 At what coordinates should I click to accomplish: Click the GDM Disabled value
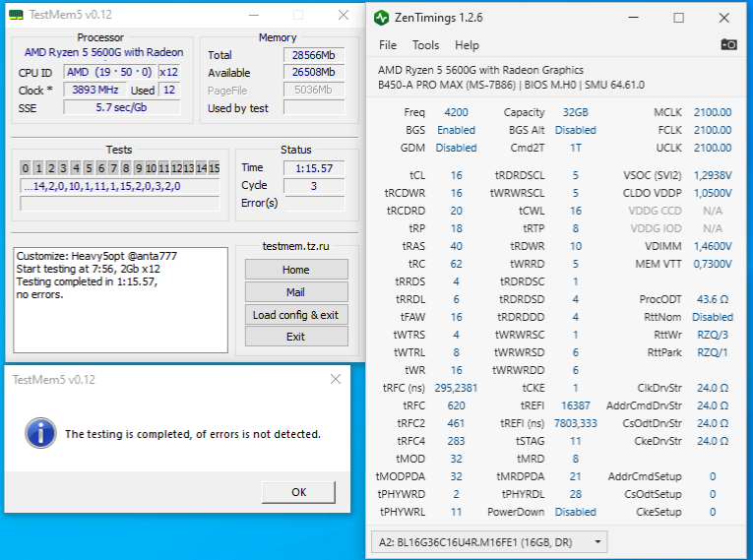pos(456,148)
